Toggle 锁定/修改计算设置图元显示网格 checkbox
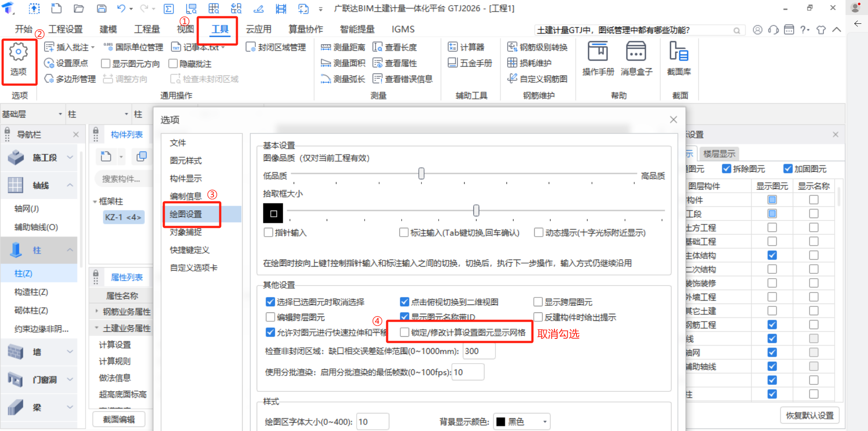Screen dimensions: 868x431 click(404, 332)
